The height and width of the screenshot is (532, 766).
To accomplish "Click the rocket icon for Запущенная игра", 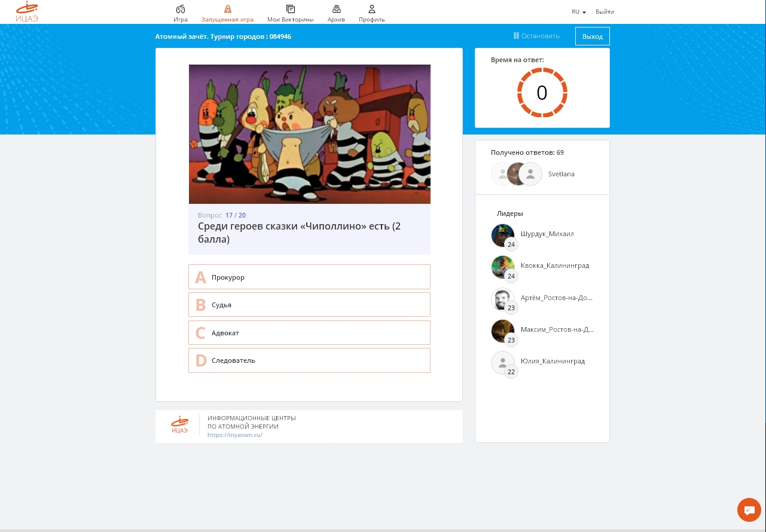I will pyautogui.click(x=227, y=9).
